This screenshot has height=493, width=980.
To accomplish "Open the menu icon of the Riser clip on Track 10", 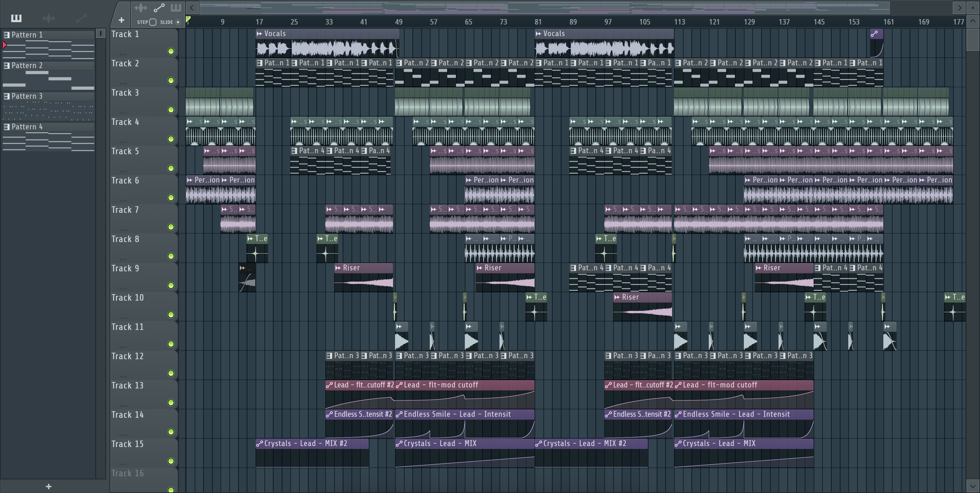I will point(617,297).
